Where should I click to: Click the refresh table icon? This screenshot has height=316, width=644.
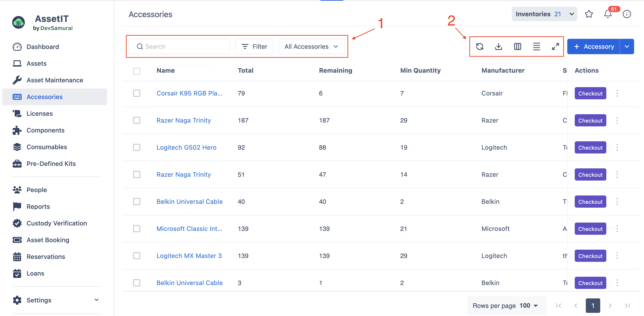480,46
